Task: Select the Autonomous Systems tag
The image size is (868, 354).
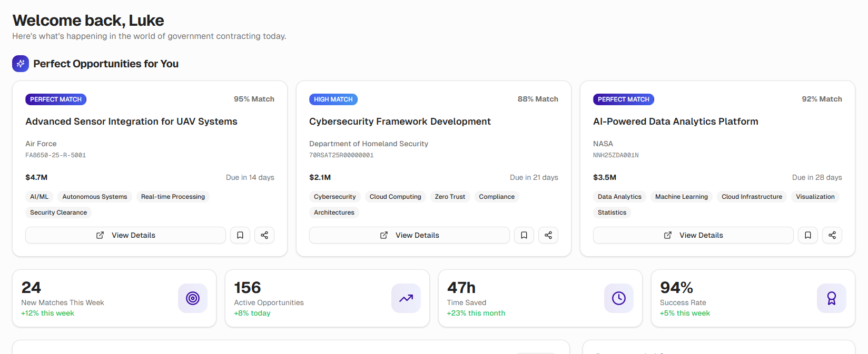Action: (x=95, y=197)
